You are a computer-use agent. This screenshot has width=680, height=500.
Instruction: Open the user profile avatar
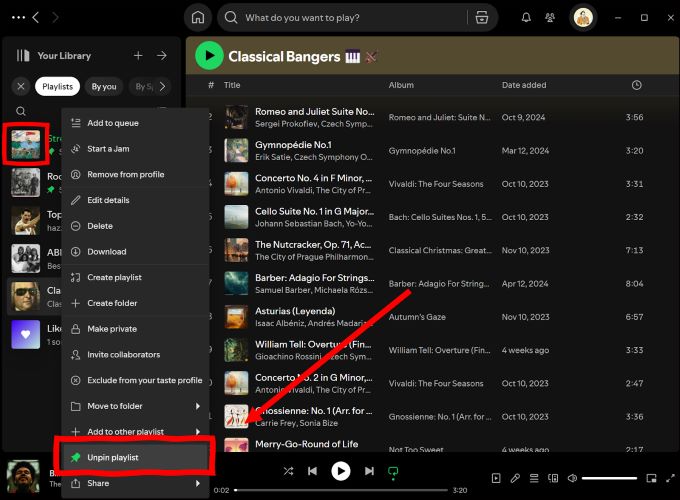pos(583,18)
